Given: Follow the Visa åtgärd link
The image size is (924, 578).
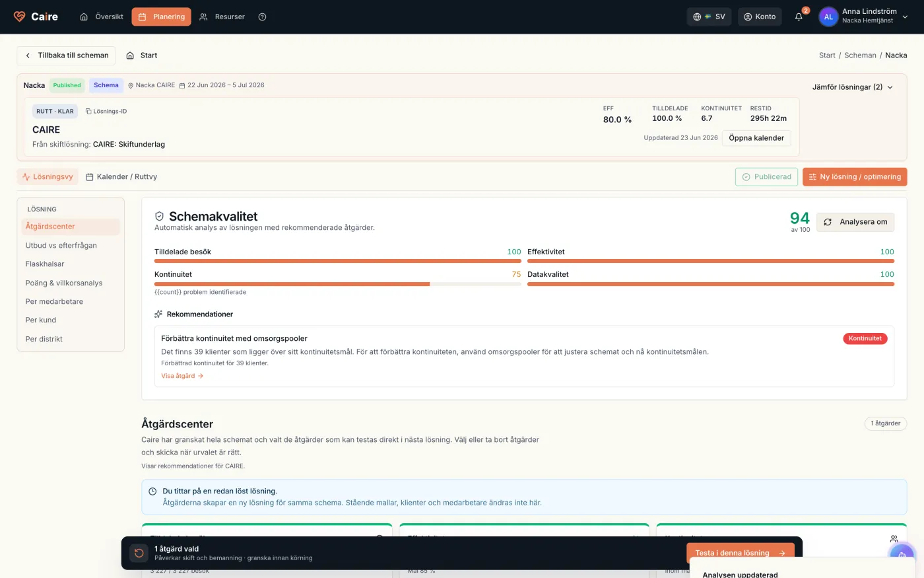Looking at the screenshot, I should 182,376.
